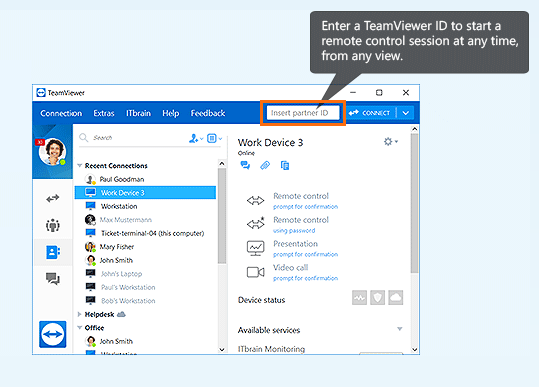539x387 pixels.
Task: Select Bob's Workstation device
Action: [145, 300]
